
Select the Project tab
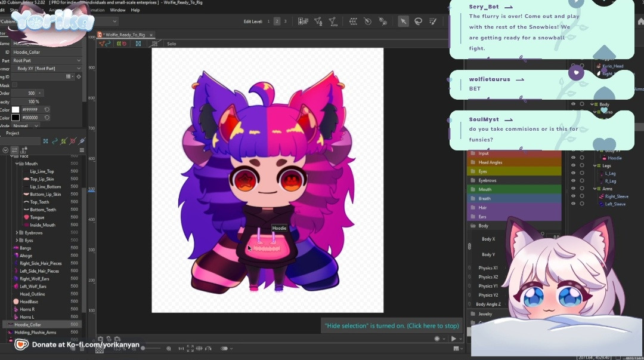[x=13, y=133]
